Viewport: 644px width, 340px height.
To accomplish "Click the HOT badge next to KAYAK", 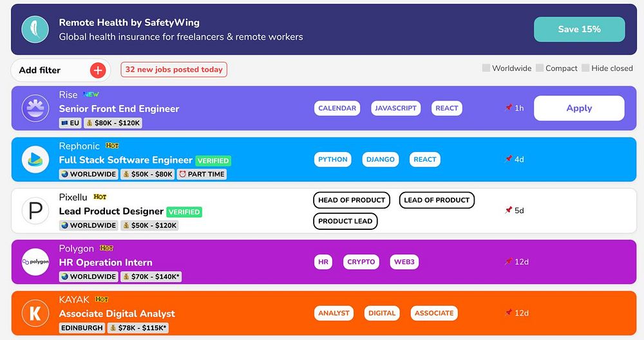I will click(102, 299).
